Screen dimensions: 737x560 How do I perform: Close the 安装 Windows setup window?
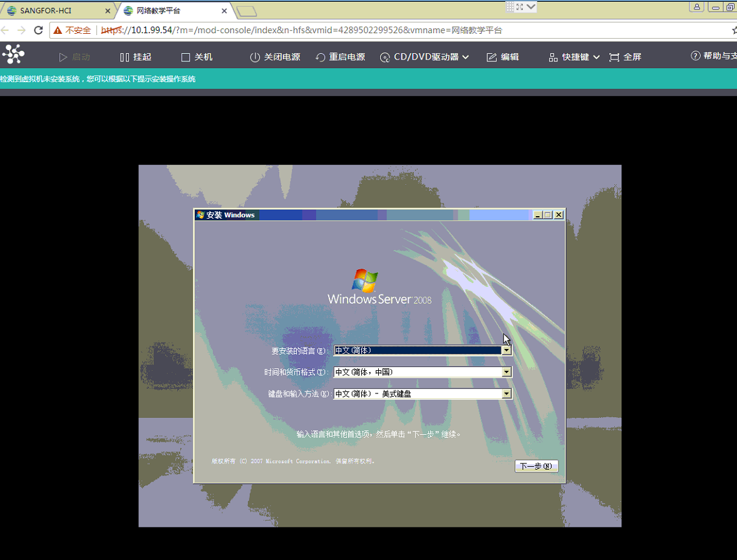559,215
